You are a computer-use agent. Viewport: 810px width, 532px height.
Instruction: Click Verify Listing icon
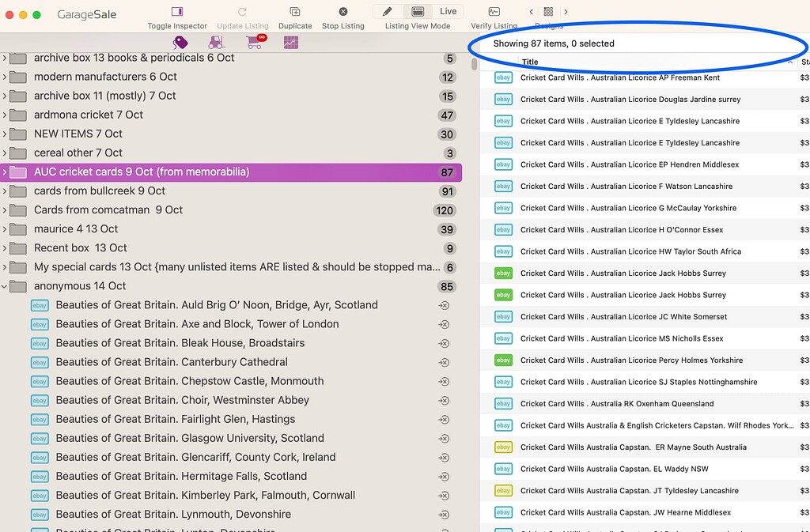pyautogui.click(x=494, y=11)
